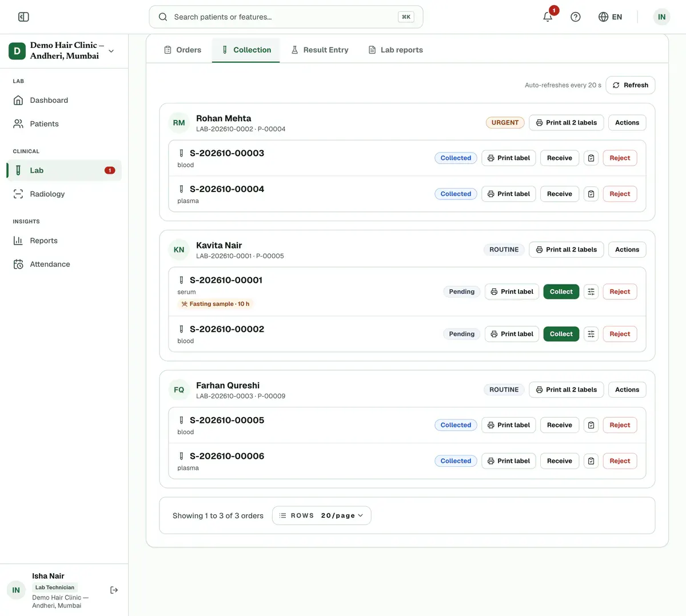Reject sample S-202610-00006
The width and height of the screenshot is (686, 616).
coord(620,461)
